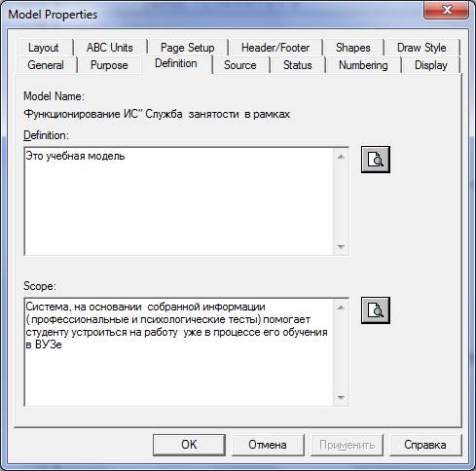Click up arrow of Definition scrollbar
The image size is (476, 471).
(x=341, y=157)
